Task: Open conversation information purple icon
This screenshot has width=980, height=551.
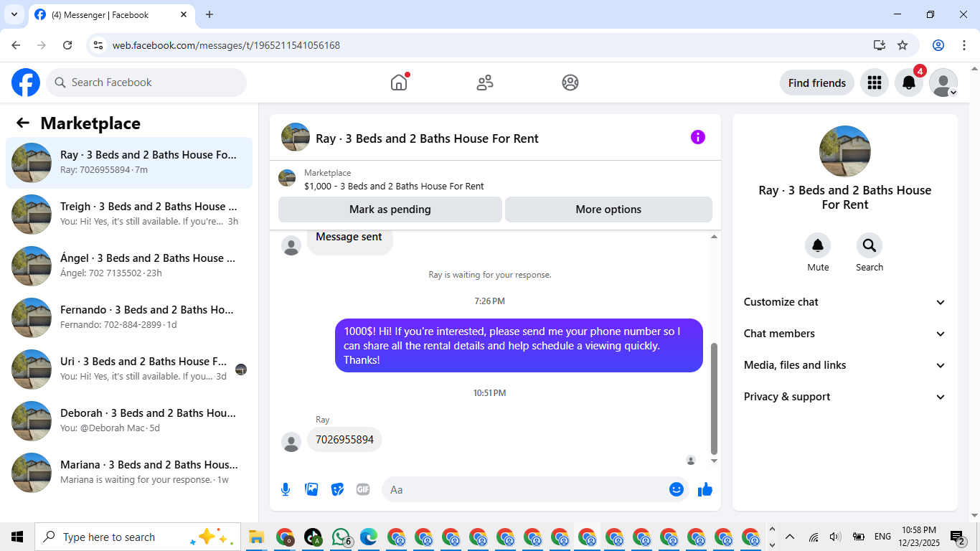Action: click(x=697, y=137)
